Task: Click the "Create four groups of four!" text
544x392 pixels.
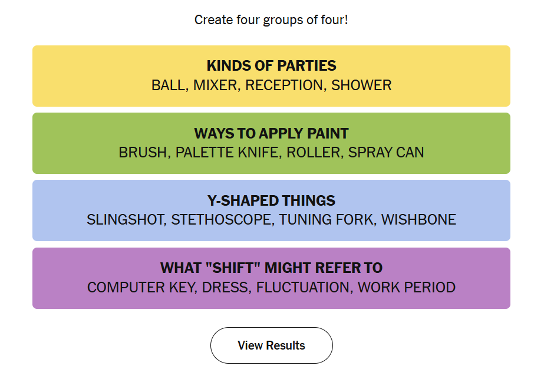Action: [271, 20]
